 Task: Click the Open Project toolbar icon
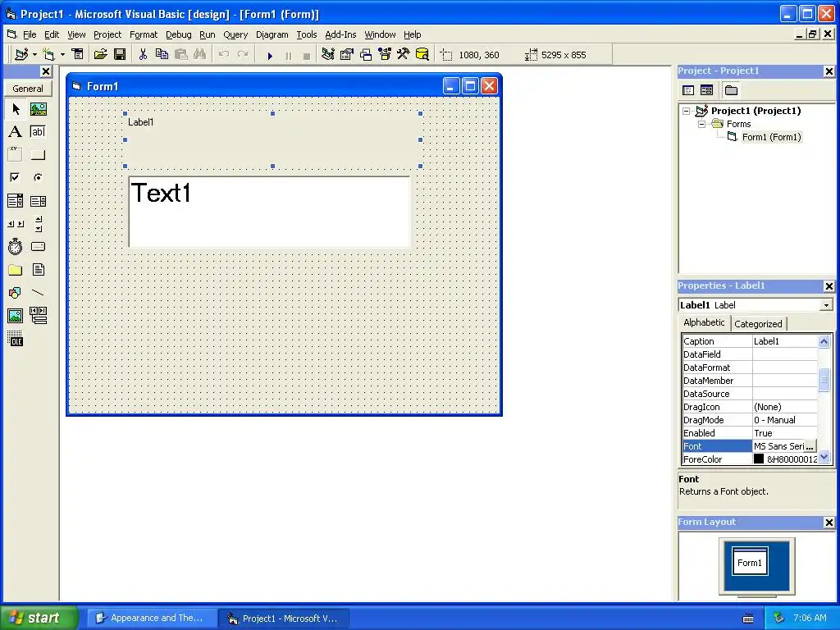tap(100, 54)
